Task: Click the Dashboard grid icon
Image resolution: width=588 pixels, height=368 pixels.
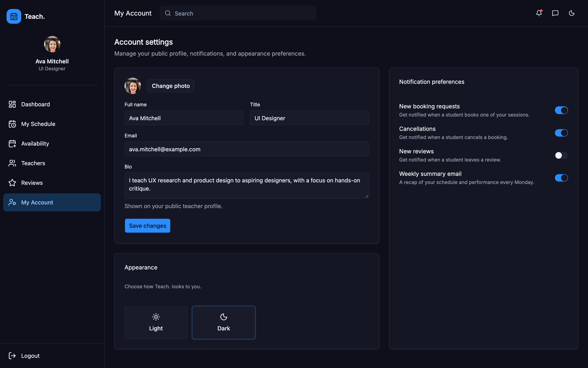Action: 12,104
